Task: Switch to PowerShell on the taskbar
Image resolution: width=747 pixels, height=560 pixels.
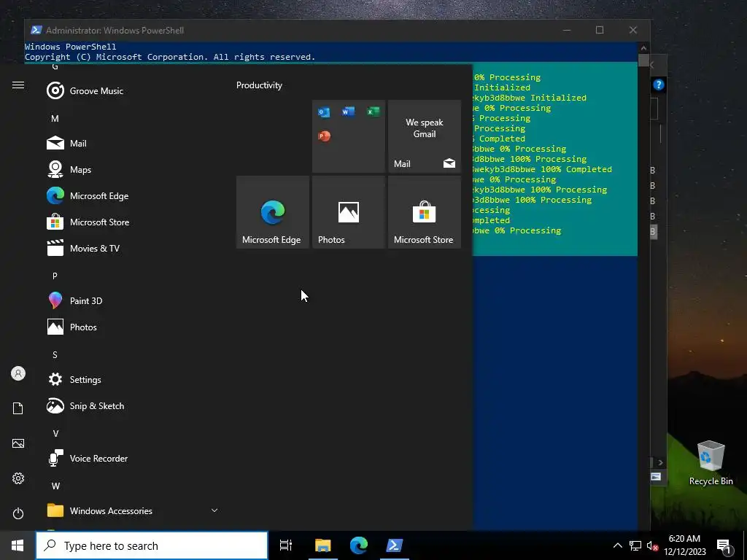Action: (x=395, y=545)
